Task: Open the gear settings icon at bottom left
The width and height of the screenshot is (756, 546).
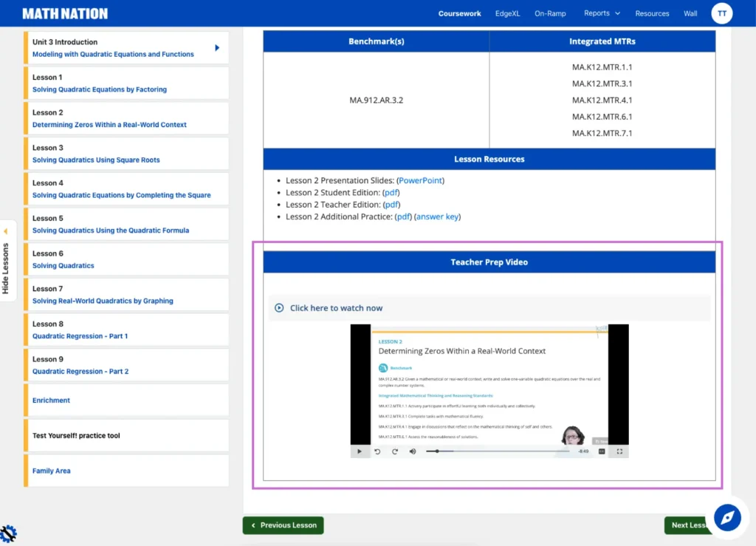Action: [9, 533]
